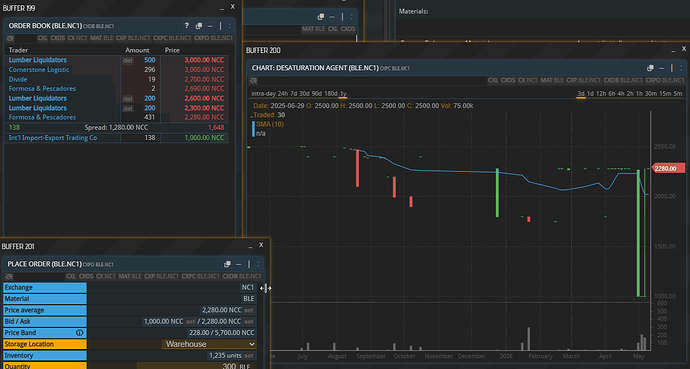Pop out the Chart tile to new buffer

[x=650, y=68]
